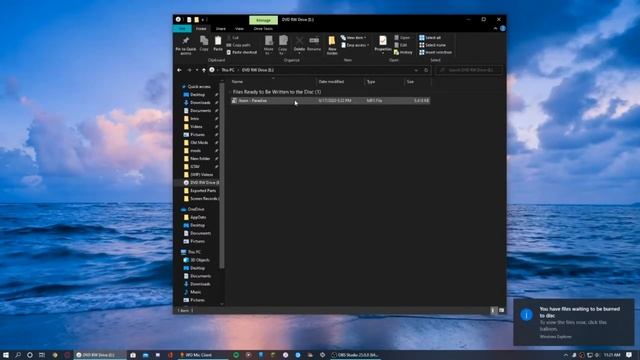640x360 pixels.
Task: Select DVD RW Drive in the sidebar
Action: 201,182
